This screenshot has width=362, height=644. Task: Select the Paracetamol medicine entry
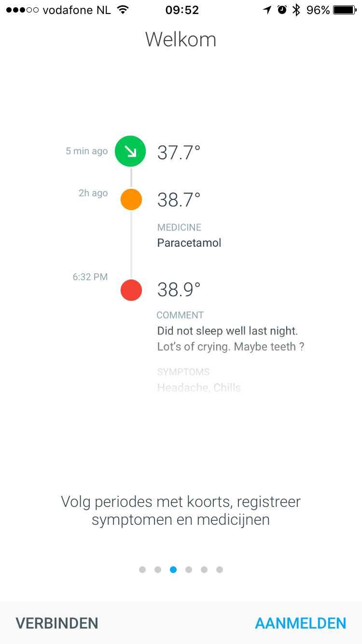[189, 243]
